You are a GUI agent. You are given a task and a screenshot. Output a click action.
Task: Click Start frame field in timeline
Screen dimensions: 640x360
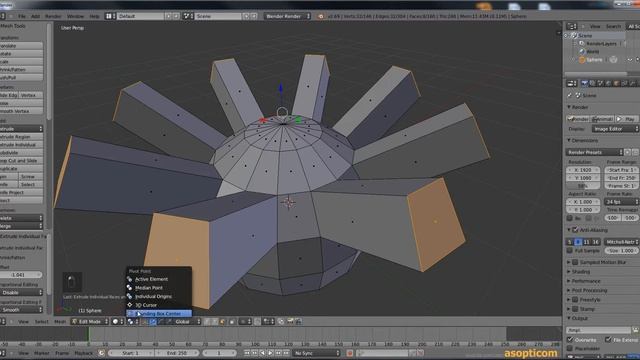131,353
